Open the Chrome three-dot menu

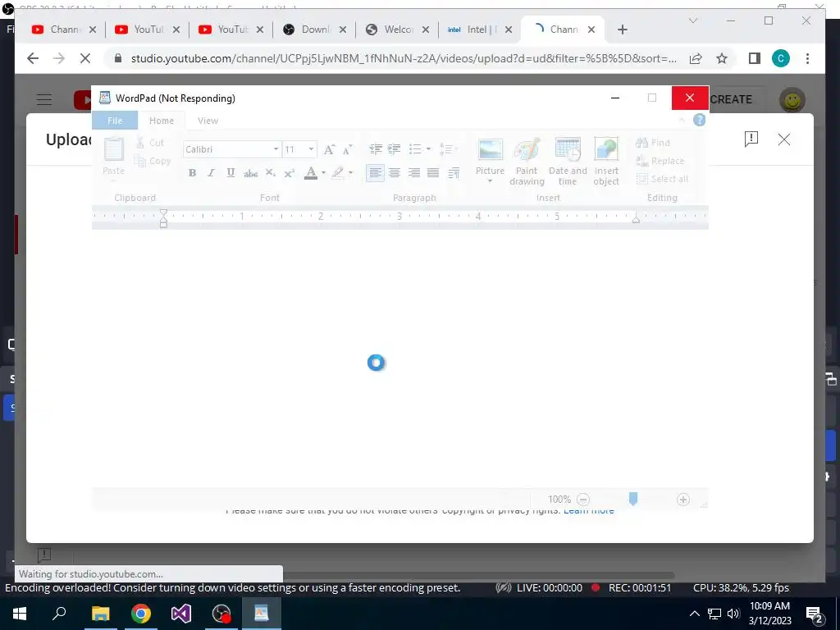(x=807, y=58)
